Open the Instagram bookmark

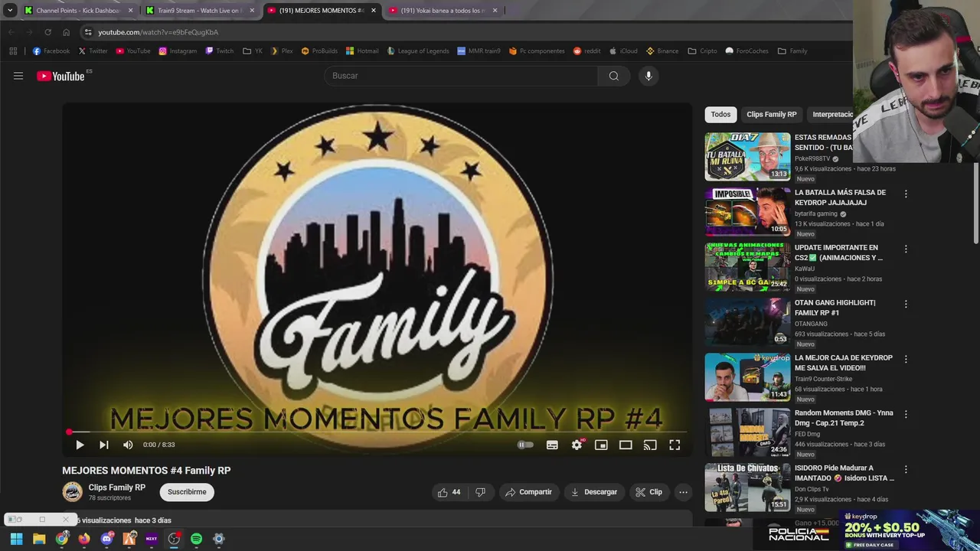click(x=178, y=51)
